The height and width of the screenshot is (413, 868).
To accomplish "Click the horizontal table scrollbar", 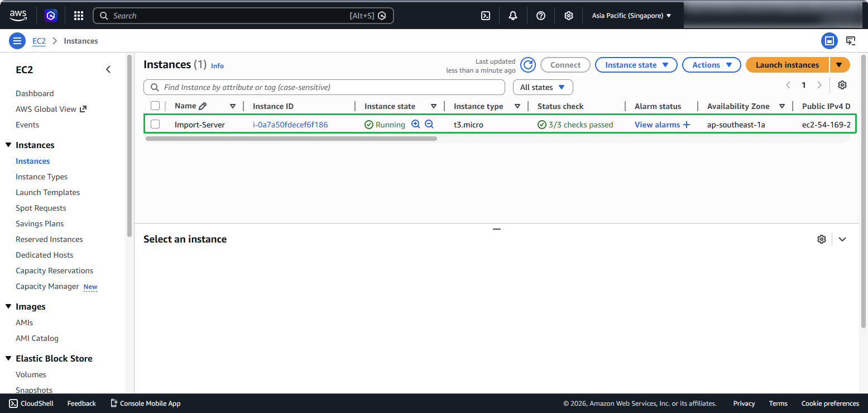I will pos(291,139).
